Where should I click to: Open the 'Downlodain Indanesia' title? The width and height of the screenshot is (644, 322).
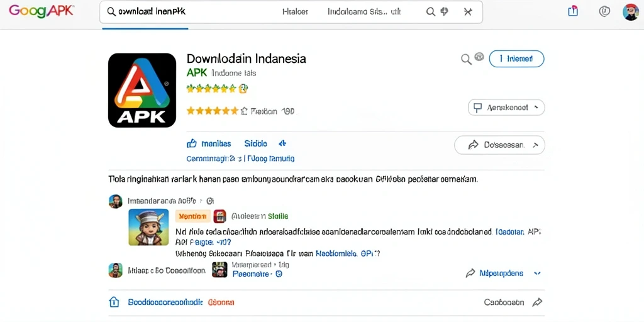pos(246,58)
